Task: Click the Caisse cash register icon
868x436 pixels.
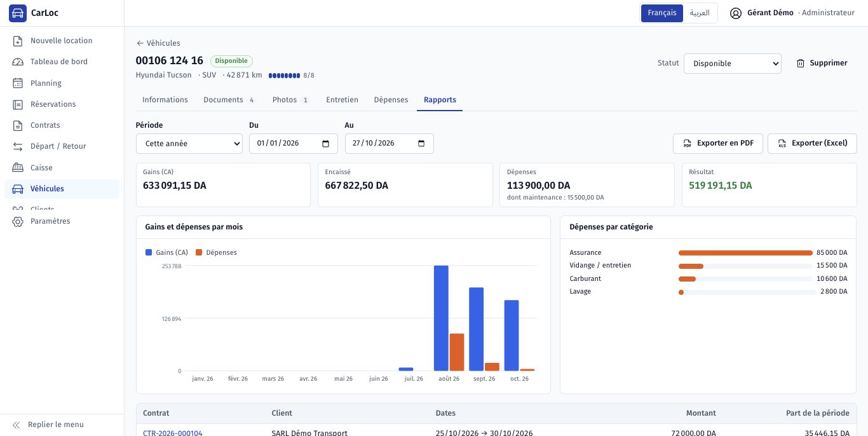Action: 18,168
